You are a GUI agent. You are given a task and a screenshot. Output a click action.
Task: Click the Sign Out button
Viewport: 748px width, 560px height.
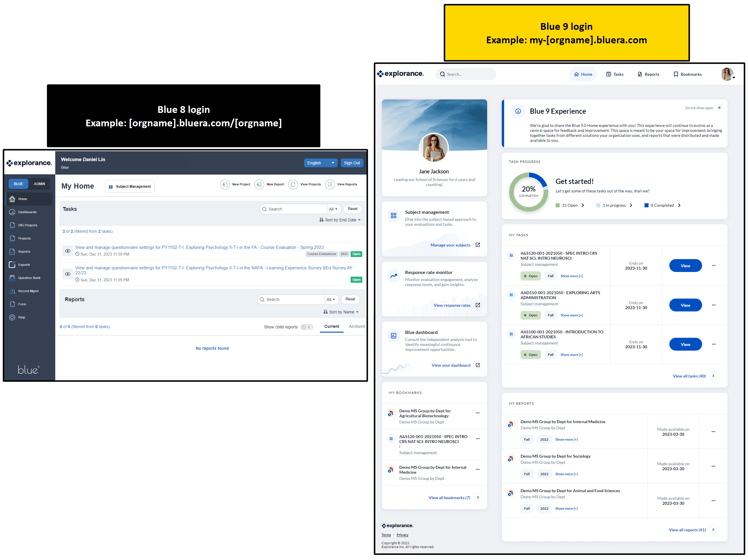352,163
